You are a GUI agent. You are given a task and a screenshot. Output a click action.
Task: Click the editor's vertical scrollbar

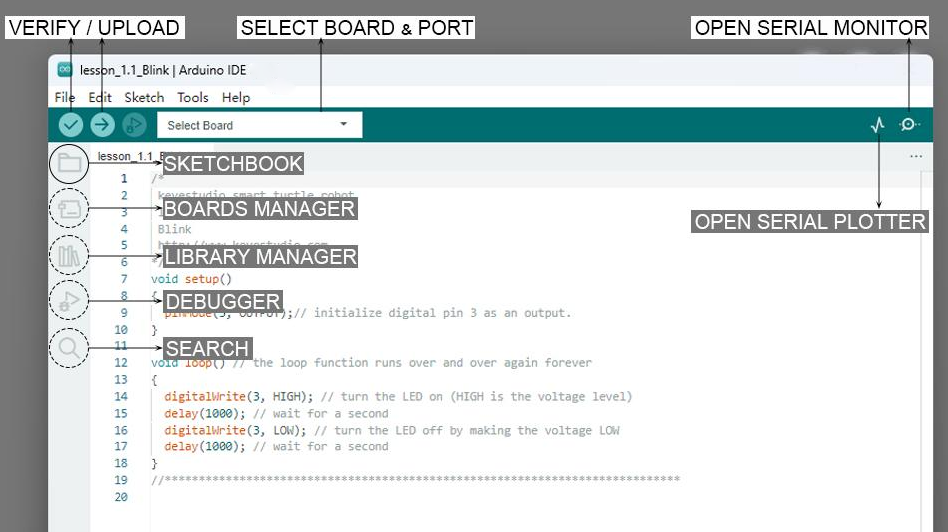pyautogui.click(x=926, y=351)
